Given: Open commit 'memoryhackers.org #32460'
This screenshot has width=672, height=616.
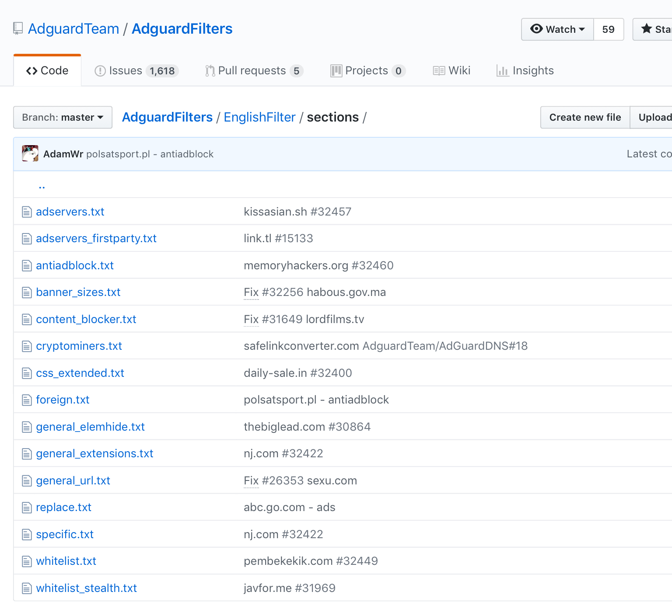Looking at the screenshot, I should pyautogui.click(x=318, y=266).
